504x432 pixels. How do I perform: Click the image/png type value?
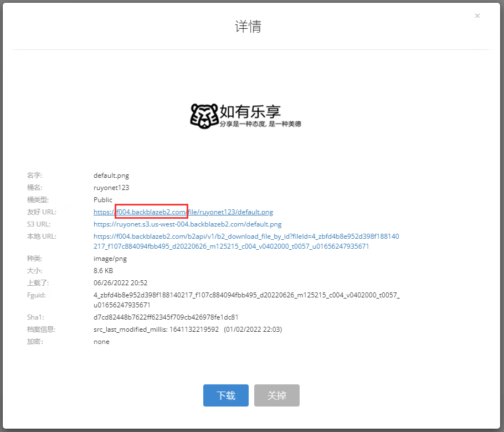coord(111,259)
